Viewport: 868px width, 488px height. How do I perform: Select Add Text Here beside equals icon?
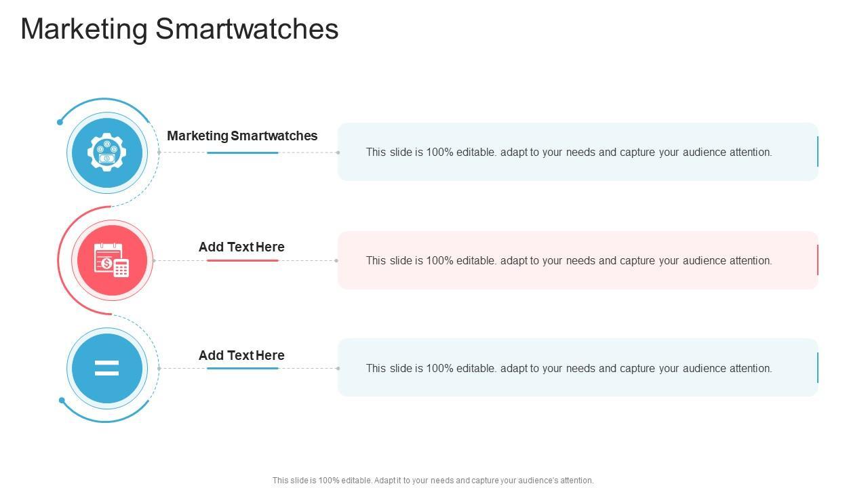(241, 355)
